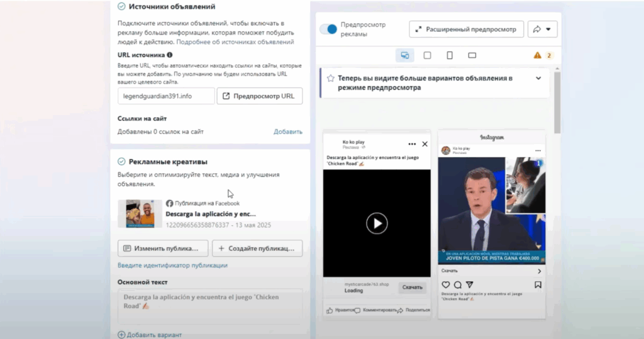The image size is (644, 339).
Task: Click the URL source info icon
Action: (170, 55)
